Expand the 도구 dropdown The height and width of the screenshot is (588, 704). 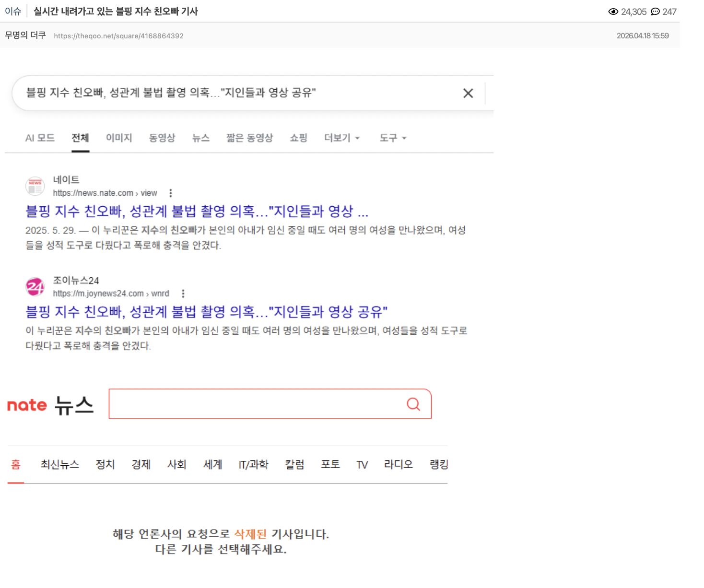393,138
